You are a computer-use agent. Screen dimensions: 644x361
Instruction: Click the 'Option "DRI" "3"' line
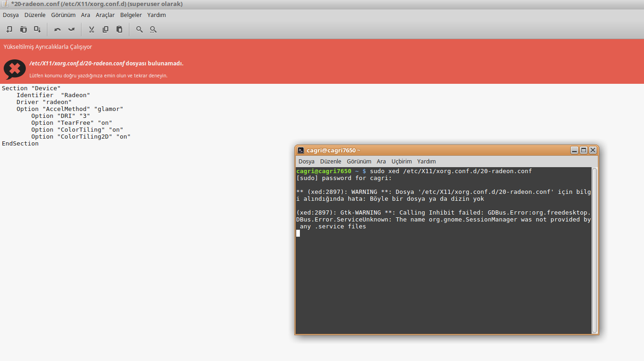(61, 116)
